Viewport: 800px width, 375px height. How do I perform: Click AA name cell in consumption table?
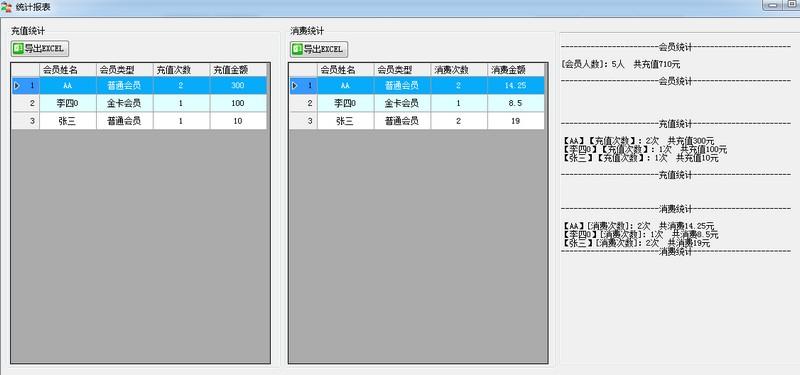[345, 85]
